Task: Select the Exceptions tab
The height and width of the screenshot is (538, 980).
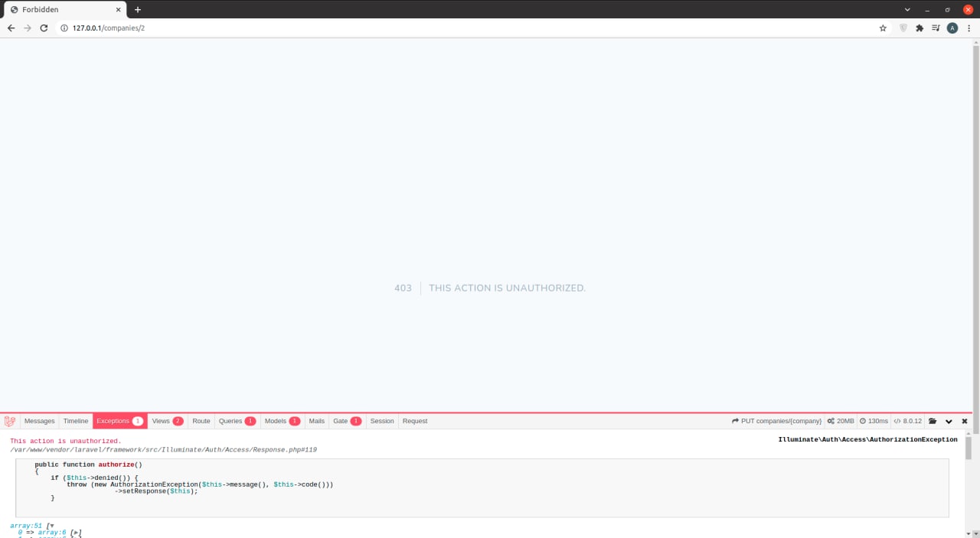Action: [x=120, y=421]
